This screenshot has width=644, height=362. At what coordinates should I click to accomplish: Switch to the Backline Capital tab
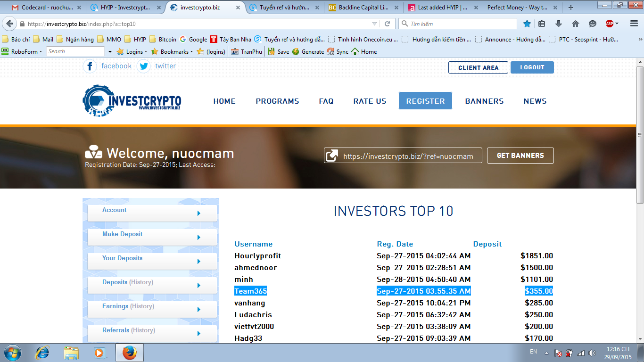363,8
